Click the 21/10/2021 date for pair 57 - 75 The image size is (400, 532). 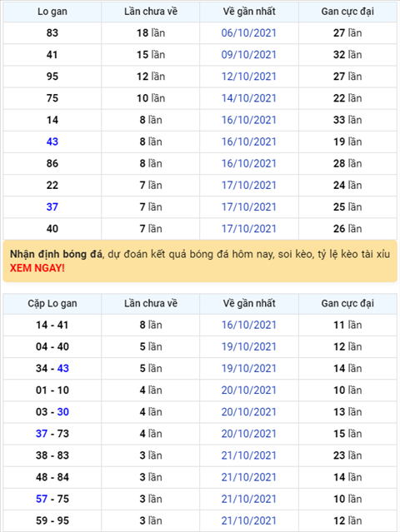(x=249, y=499)
